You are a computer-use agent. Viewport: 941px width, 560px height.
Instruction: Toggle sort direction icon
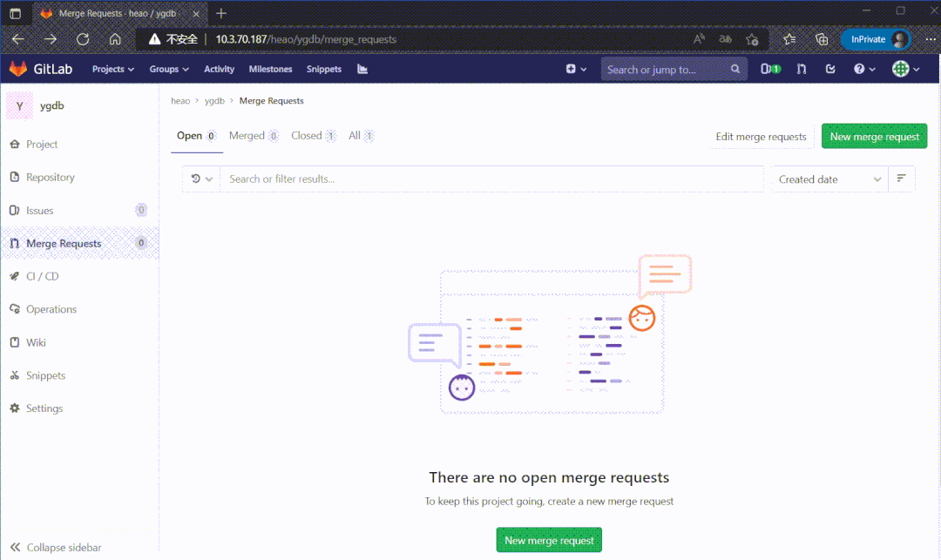click(x=902, y=179)
